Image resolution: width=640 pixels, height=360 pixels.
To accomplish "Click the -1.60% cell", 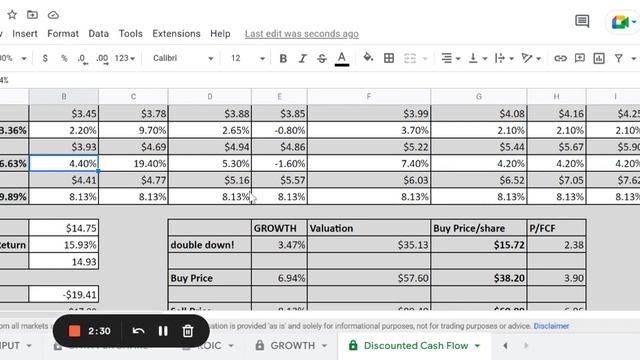I will pos(280,164).
